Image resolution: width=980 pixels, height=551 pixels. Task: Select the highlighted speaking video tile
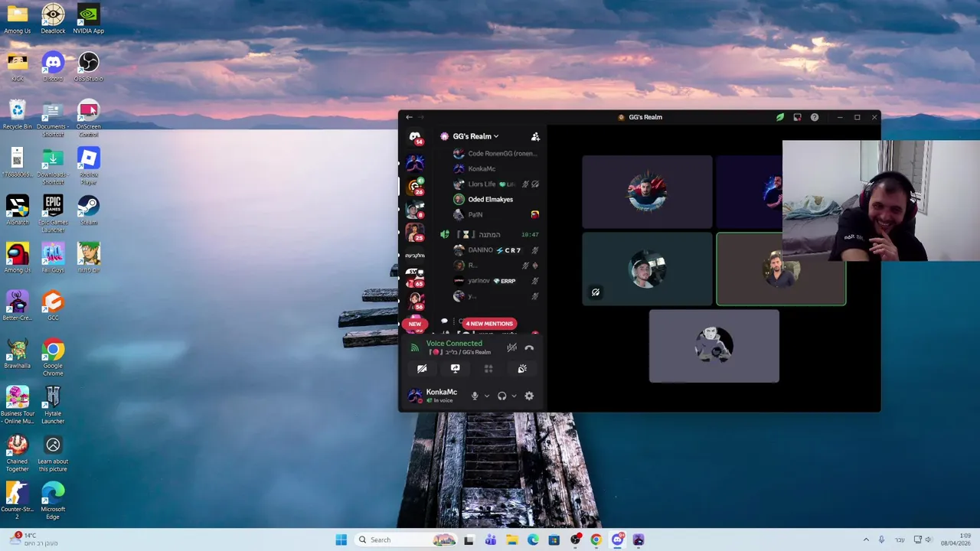pos(781,269)
